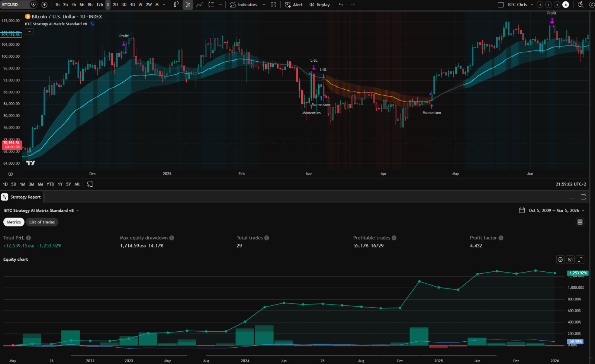Collapse the indicator legend chevron
This screenshot has height=364, width=595.
tap(29, 32)
